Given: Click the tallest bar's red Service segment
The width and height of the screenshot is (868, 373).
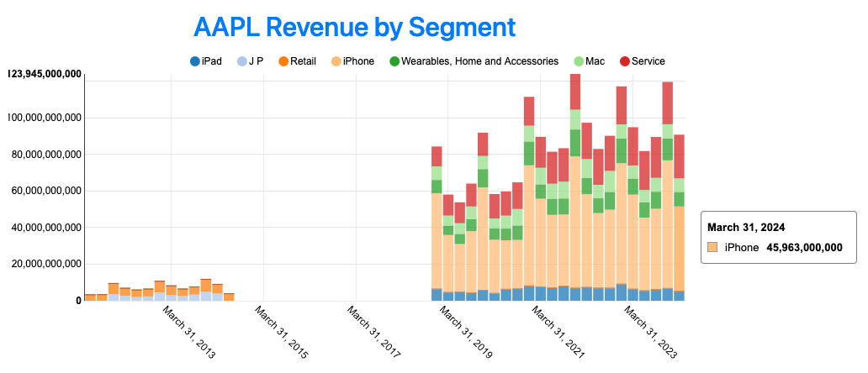Looking at the screenshot, I should [575, 92].
